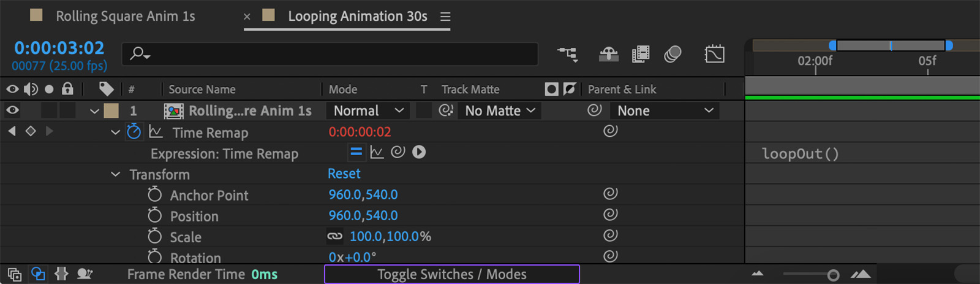The height and width of the screenshot is (284, 980).
Task: Click Reset for Transform
Action: click(344, 174)
